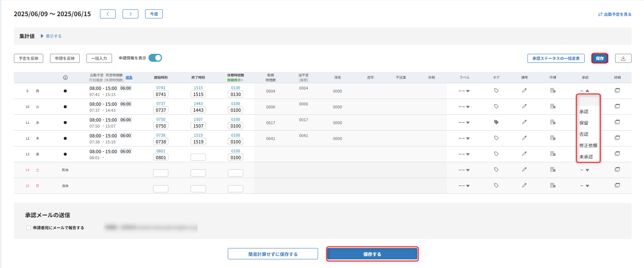Open application document icon for row 10
Image resolution: width=644 pixels, height=268 pixels.
553,106
